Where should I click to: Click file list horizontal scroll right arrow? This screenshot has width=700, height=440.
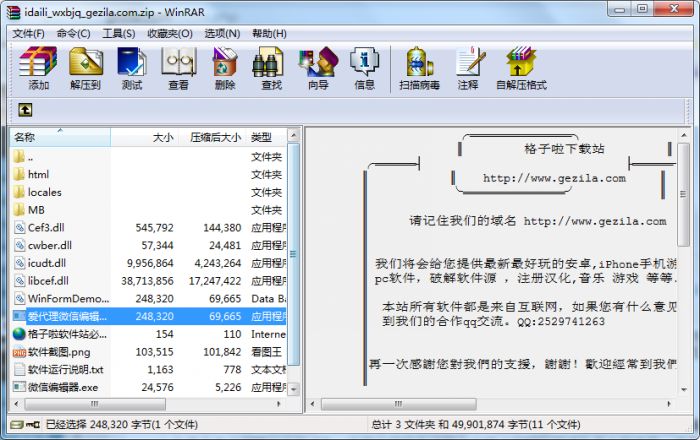(279, 404)
